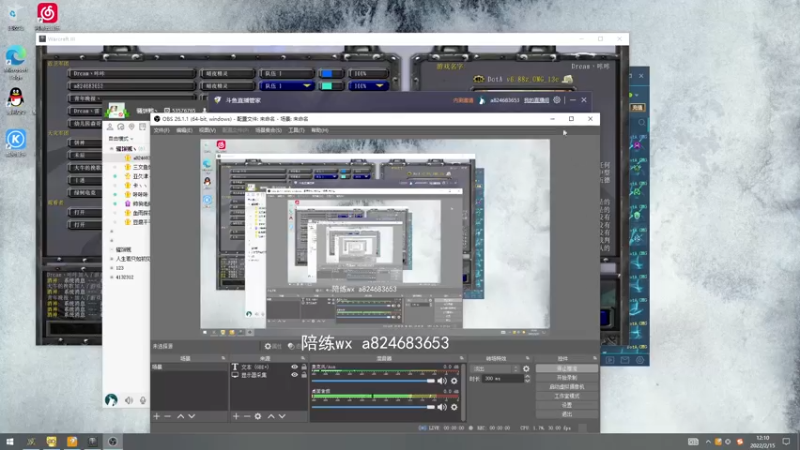Open the blue K application desktop icon
800x450 pixels.
coord(16,139)
